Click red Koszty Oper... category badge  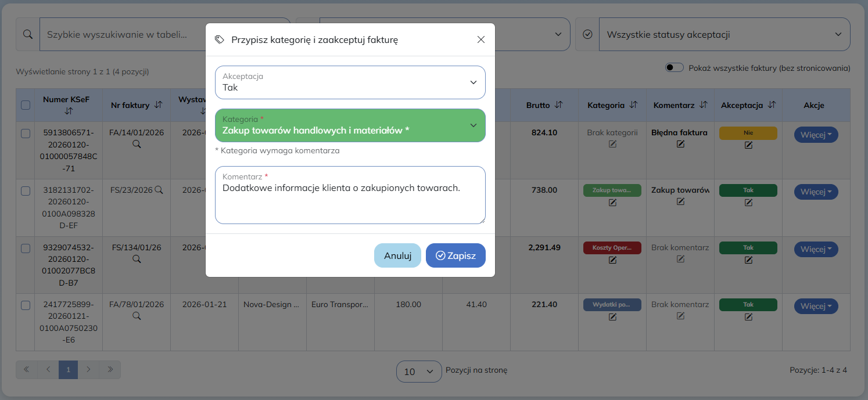[x=612, y=248]
